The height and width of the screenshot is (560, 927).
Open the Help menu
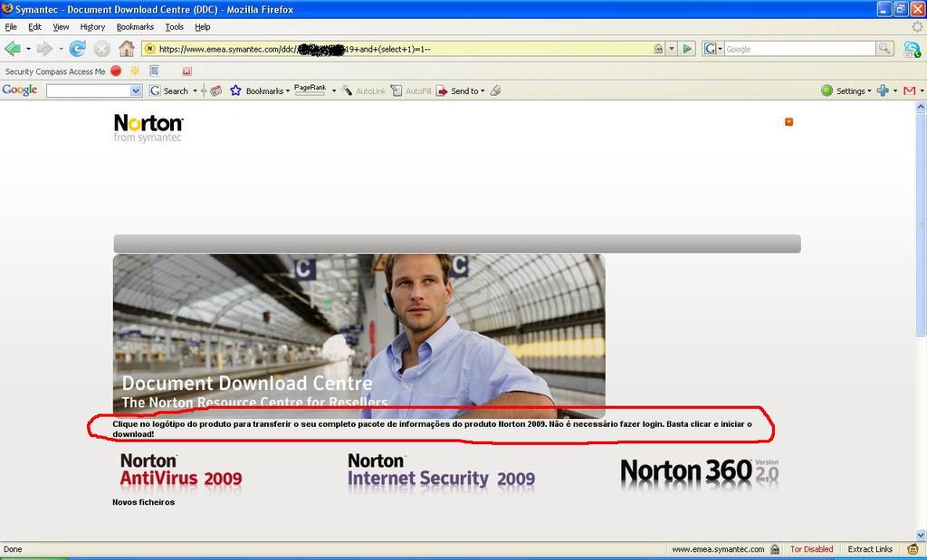[203, 26]
